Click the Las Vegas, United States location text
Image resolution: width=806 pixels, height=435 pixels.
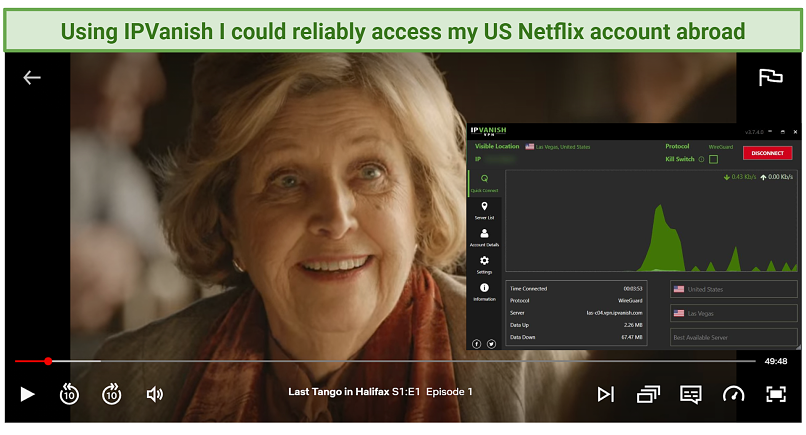563,147
